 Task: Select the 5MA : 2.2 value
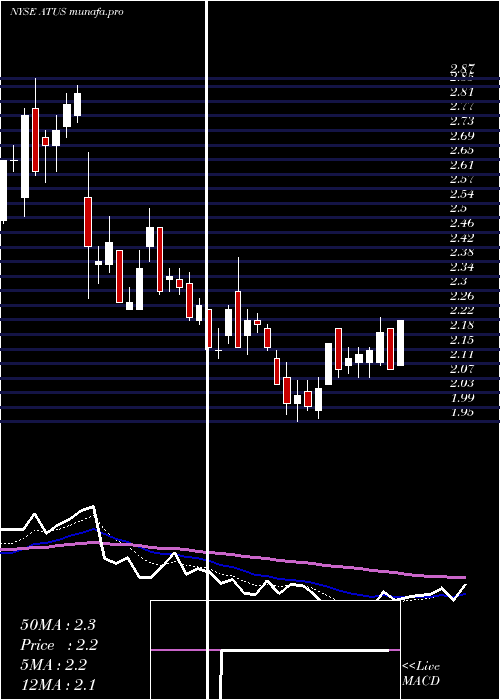[x=53, y=665]
